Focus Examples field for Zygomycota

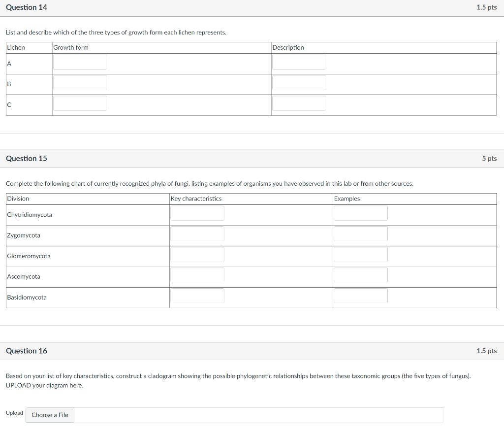click(x=361, y=234)
